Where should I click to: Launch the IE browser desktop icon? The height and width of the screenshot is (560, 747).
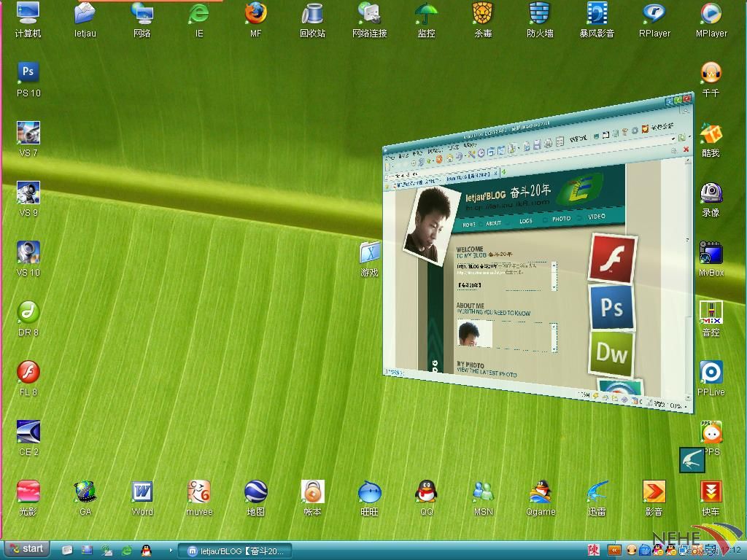198,14
